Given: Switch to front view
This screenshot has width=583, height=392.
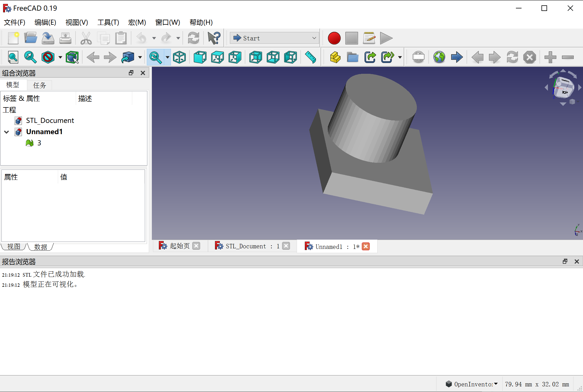Looking at the screenshot, I should [x=200, y=57].
